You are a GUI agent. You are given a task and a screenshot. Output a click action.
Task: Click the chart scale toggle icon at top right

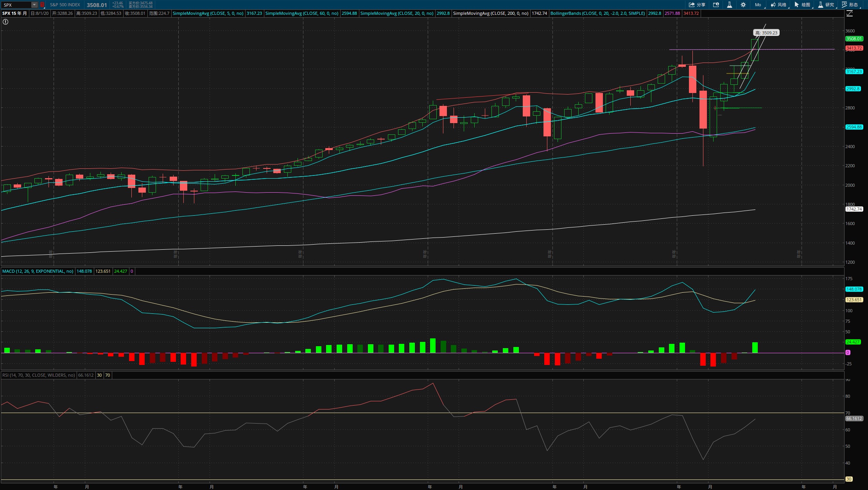(849, 13)
